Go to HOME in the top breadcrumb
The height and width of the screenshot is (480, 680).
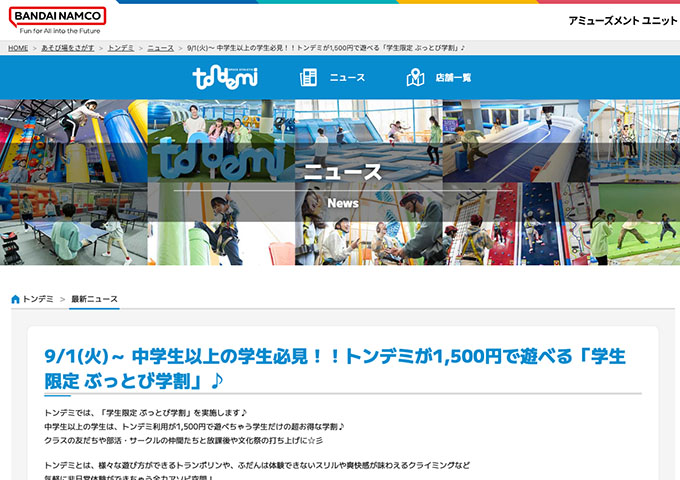click(18, 48)
